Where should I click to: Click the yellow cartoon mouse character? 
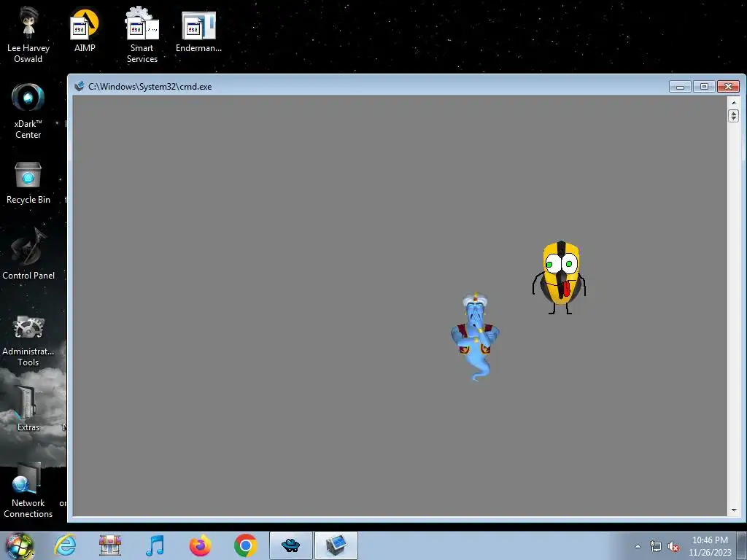coord(560,278)
